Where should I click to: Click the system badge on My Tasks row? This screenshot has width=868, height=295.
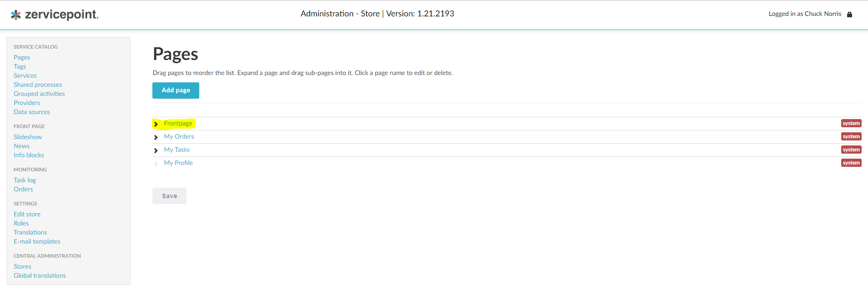851,150
